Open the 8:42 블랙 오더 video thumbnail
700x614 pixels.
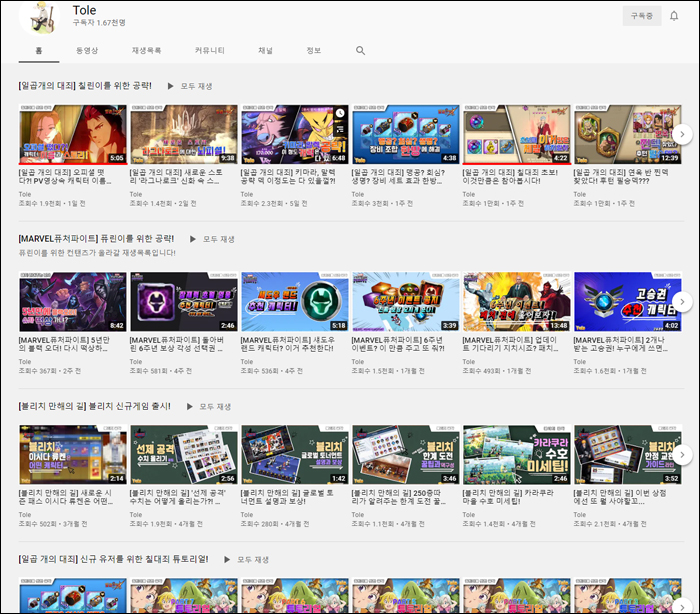(73, 302)
